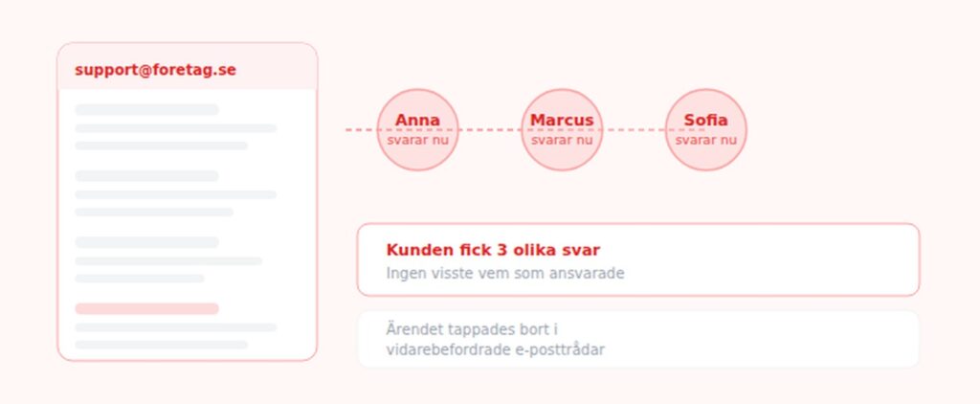The width and height of the screenshot is (980, 404).
Task: Click dashed connector between Marcus and Sofia
Action: point(634,129)
